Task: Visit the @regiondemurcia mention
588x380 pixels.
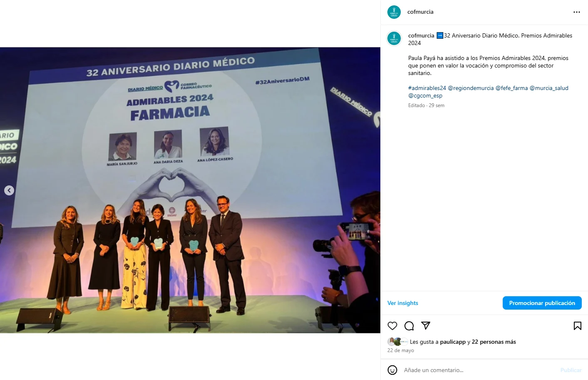Action: 471,88
